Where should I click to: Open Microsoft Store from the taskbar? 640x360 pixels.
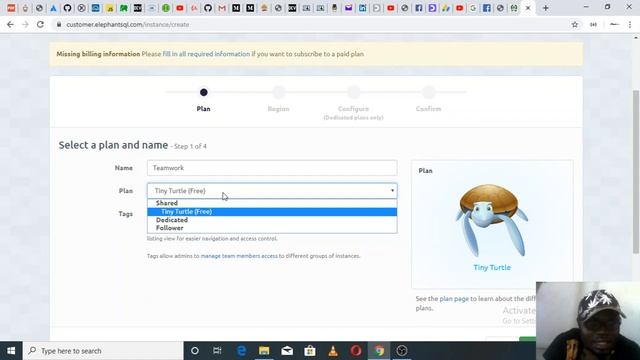tap(310, 351)
